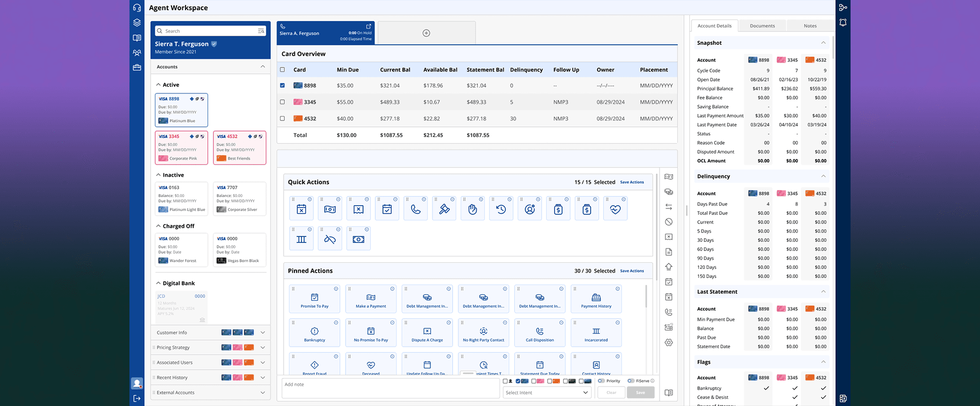Select the gavel quick action icon
This screenshot has height=406, width=980.
[444, 209]
